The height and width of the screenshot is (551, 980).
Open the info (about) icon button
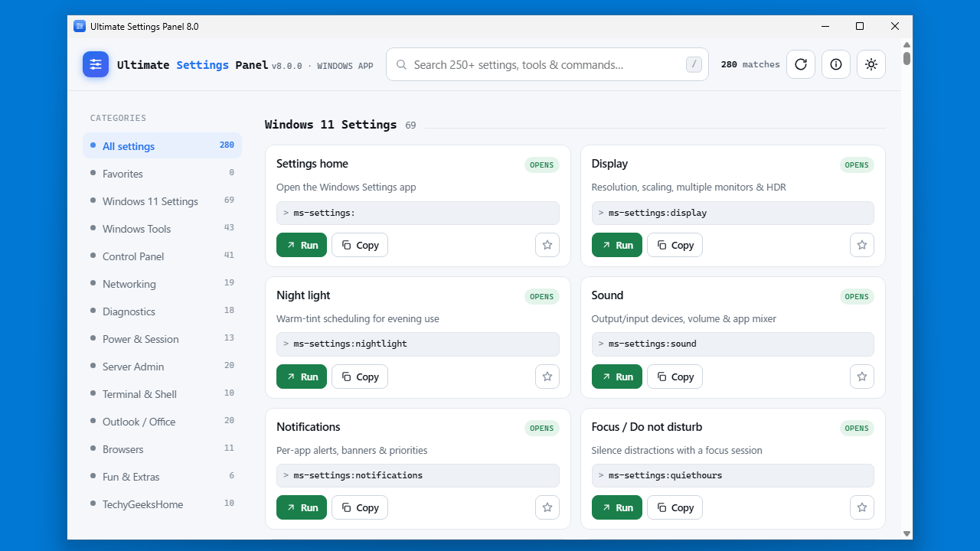tap(836, 64)
